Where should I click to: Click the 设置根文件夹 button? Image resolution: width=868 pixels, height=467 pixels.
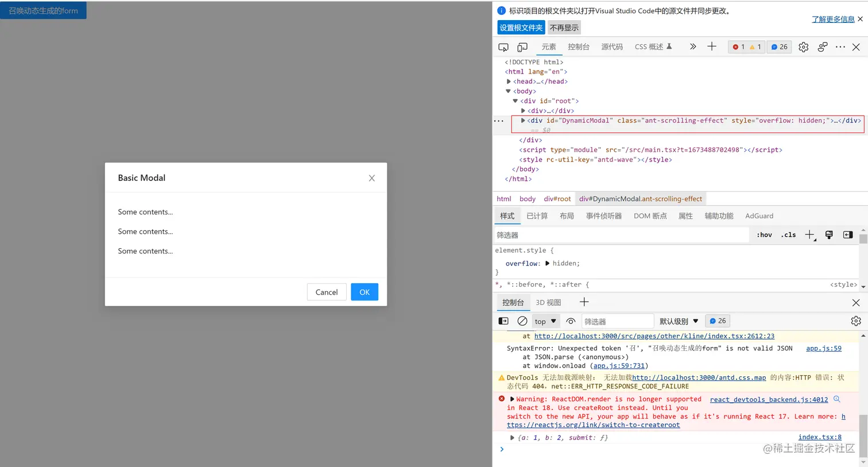[521, 28]
